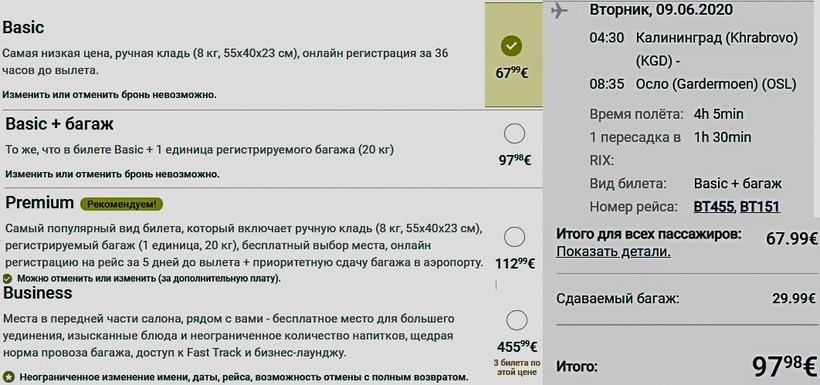Click the selected 67.99€ Basic price tile

pos(514,54)
